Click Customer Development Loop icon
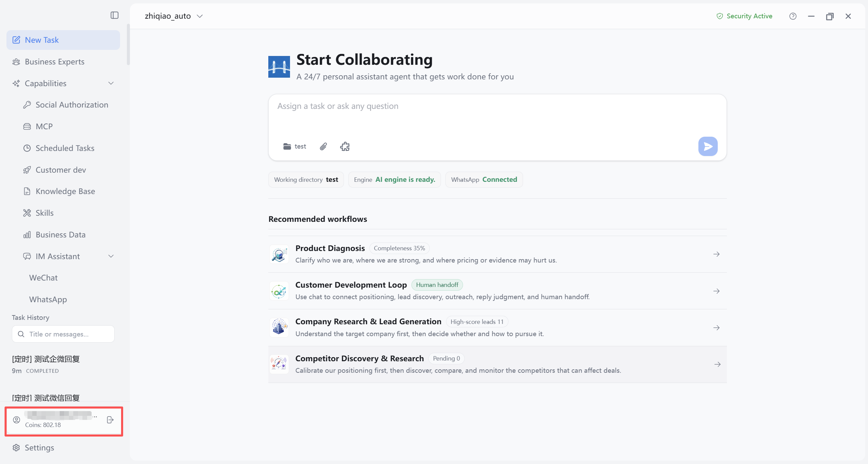This screenshot has height=464, width=868. [279, 291]
